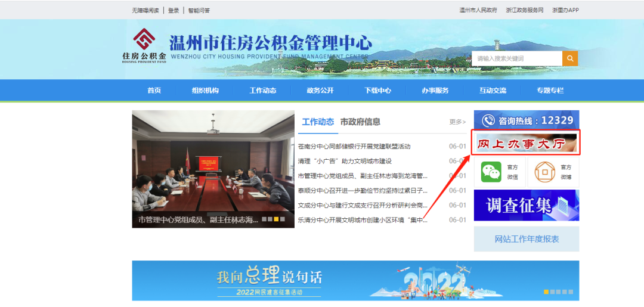The width and height of the screenshot is (644, 307).
Task: Open the 无障碍阅读 accessibility link
Action: (145, 10)
